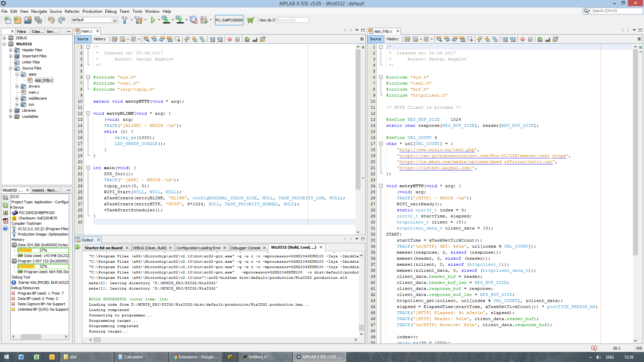The height and width of the screenshot is (362, 644).
Task: Run the main project
Action: (x=153, y=20)
